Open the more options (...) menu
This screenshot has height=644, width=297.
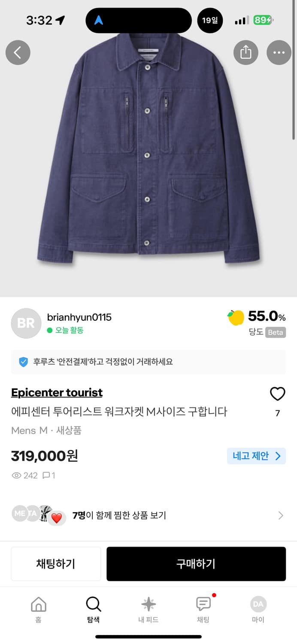pyautogui.click(x=279, y=52)
